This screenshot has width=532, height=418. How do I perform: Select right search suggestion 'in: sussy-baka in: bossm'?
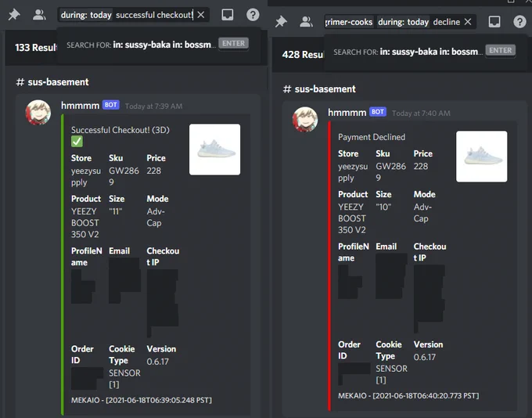[x=425, y=52]
